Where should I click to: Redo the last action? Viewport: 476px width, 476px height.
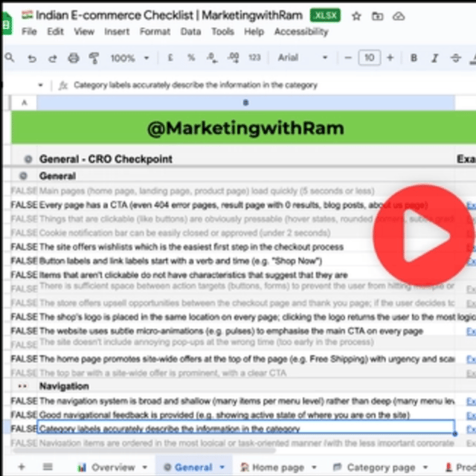pyautogui.click(x=53, y=58)
